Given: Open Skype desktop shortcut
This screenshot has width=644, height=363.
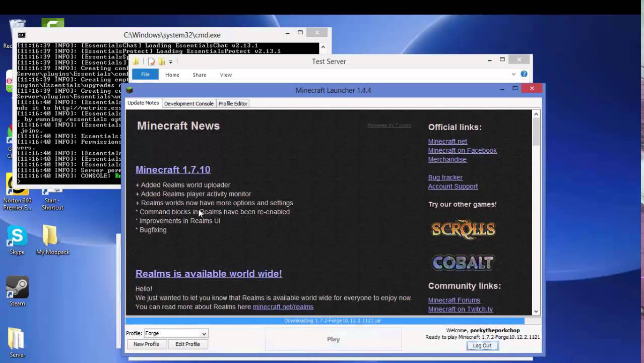Looking at the screenshot, I should (17, 240).
